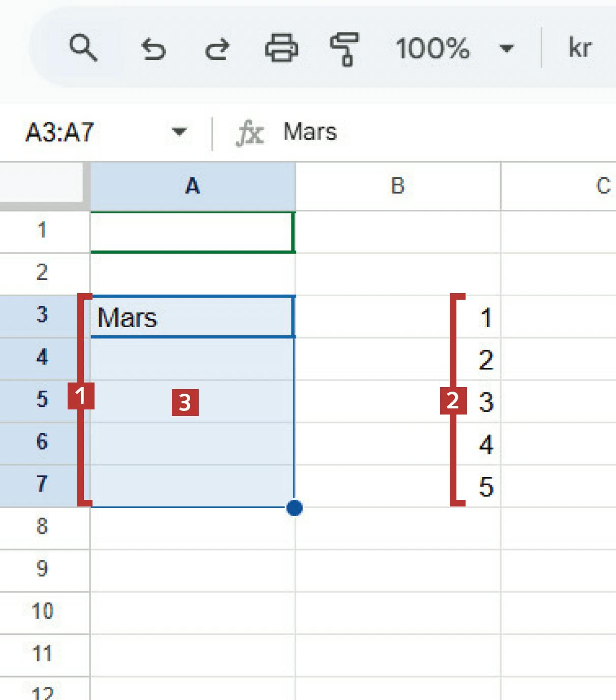Viewport: 616px width, 700px height.
Task: Click the undo arrow icon
Action: [x=153, y=49]
